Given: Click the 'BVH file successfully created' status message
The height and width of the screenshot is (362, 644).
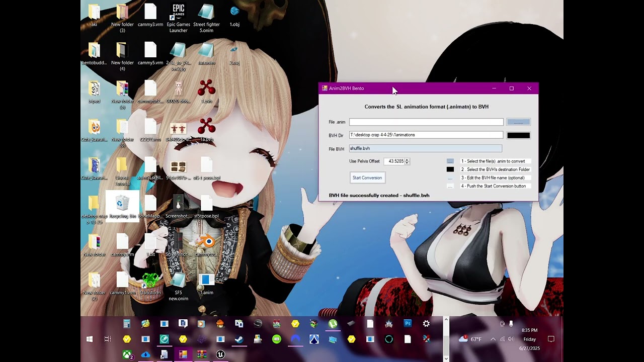Looking at the screenshot, I should pyautogui.click(x=379, y=196).
